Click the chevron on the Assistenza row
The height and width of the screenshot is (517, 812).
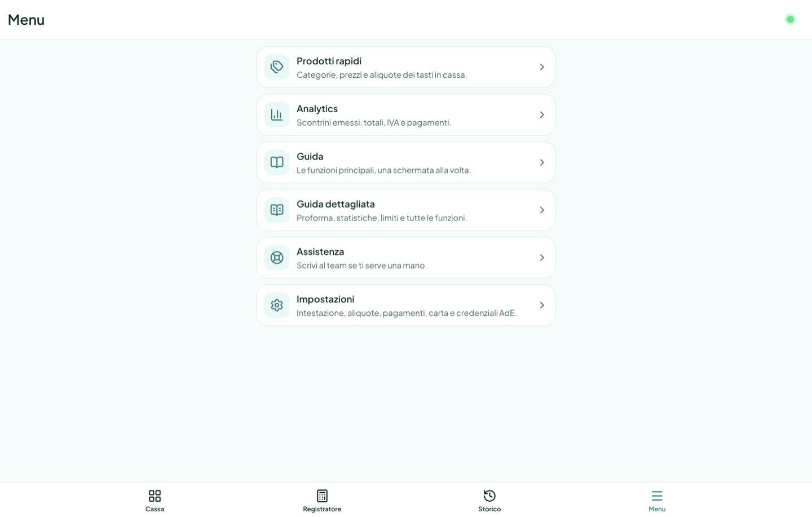(542, 258)
